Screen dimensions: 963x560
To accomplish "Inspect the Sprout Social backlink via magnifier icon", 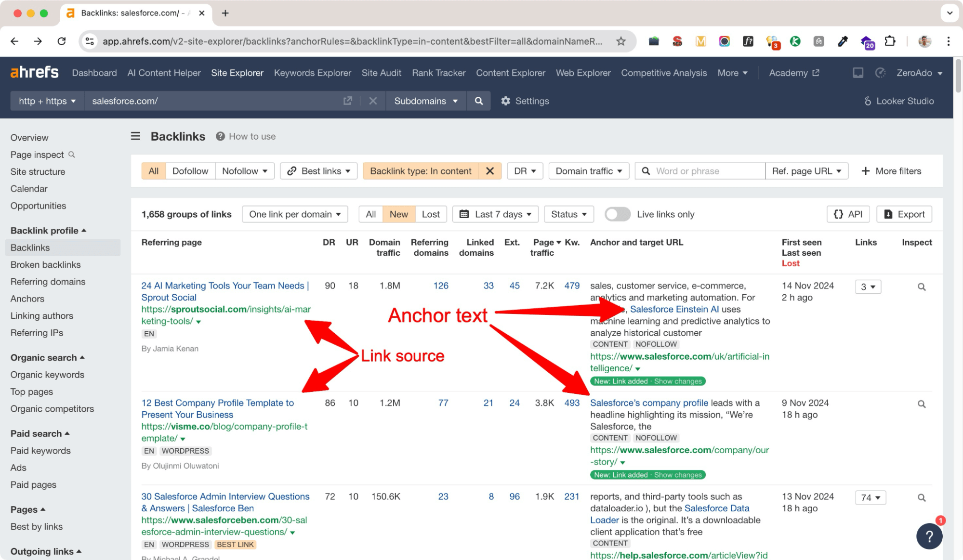I will (x=922, y=287).
